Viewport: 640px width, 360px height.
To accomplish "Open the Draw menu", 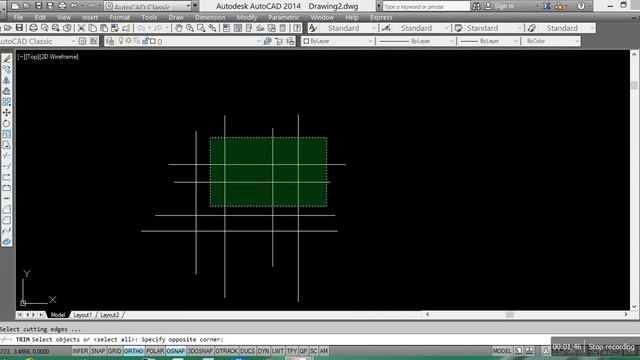I will coord(176,18).
